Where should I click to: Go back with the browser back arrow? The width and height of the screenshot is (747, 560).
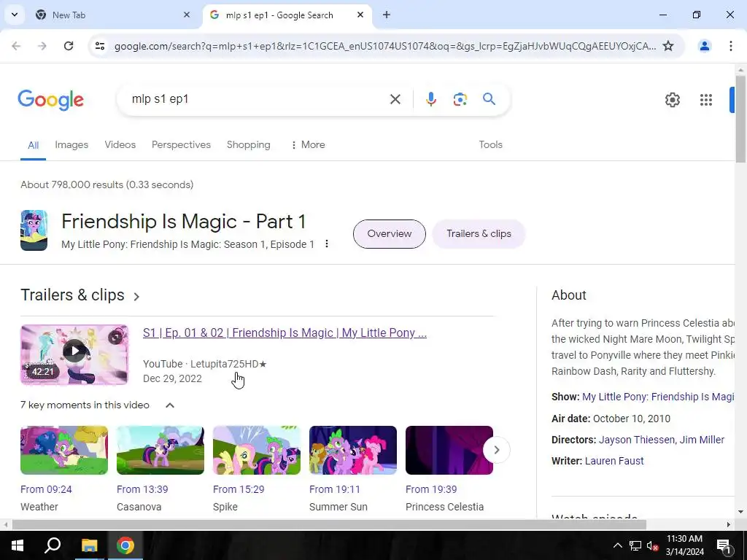pyautogui.click(x=16, y=46)
